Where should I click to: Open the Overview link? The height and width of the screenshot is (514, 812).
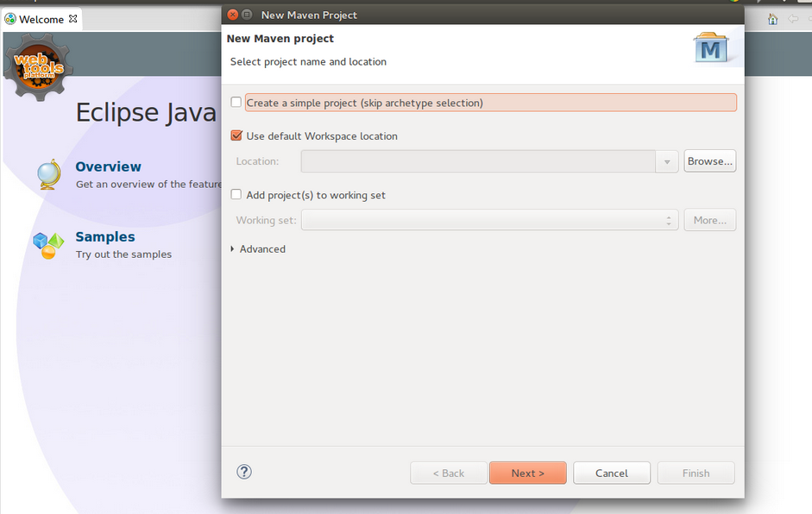click(108, 166)
